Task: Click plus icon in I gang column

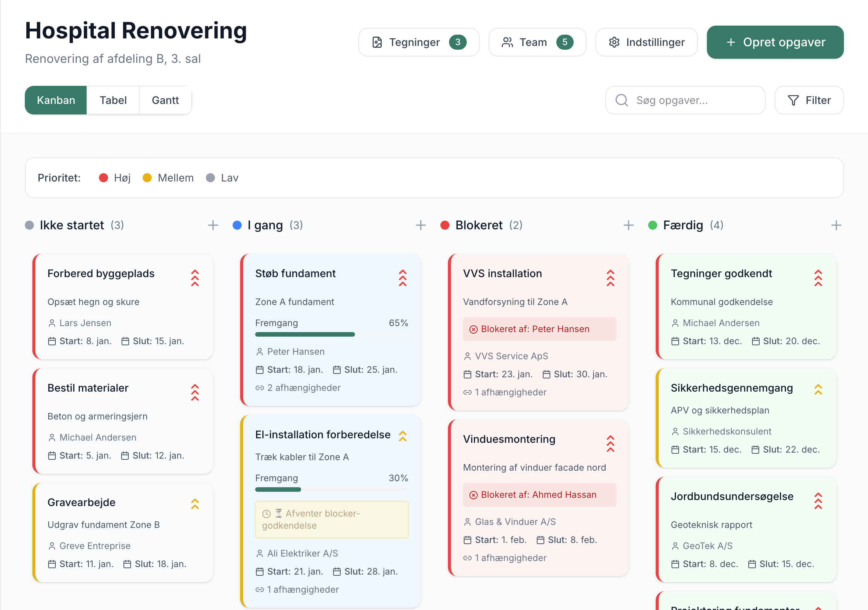Action: (420, 226)
